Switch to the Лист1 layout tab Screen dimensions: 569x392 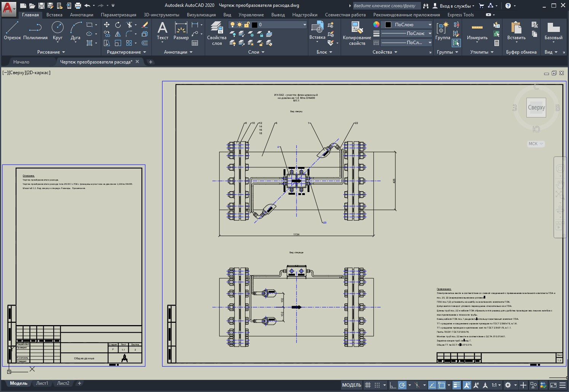[x=42, y=383]
